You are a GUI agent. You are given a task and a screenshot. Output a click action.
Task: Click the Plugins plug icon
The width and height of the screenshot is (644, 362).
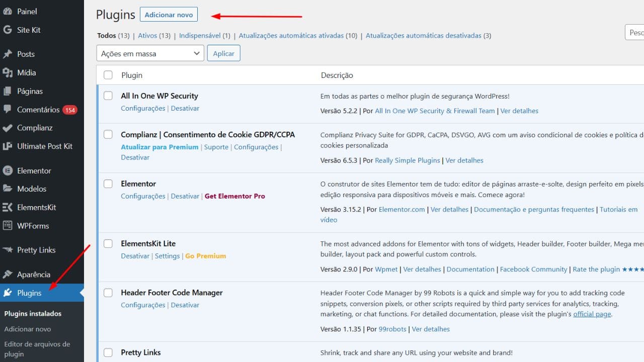point(8,293)
